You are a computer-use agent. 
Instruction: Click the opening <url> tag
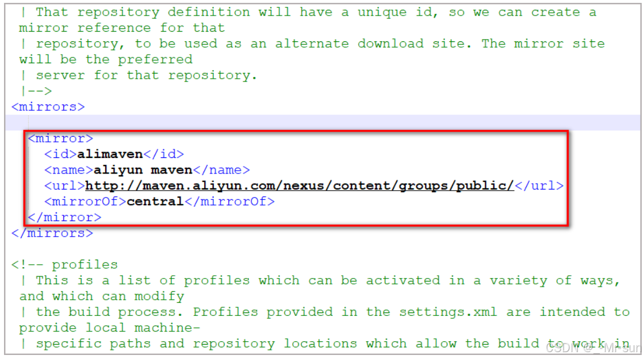(64, 186)
